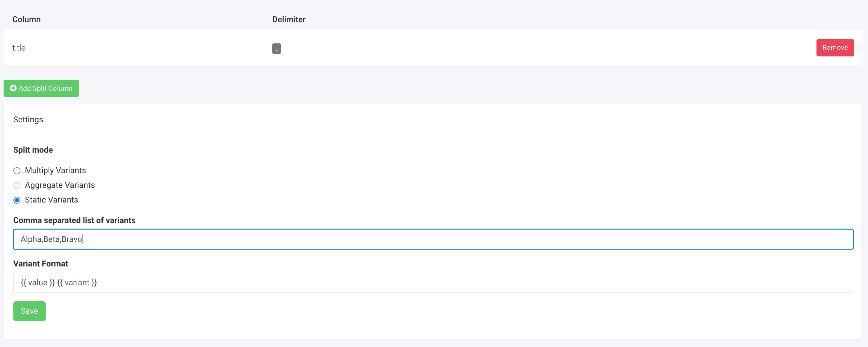The image size is (868, 347).
Task: Select the Multiply Variants radio circle
Action: pos(17,171)
